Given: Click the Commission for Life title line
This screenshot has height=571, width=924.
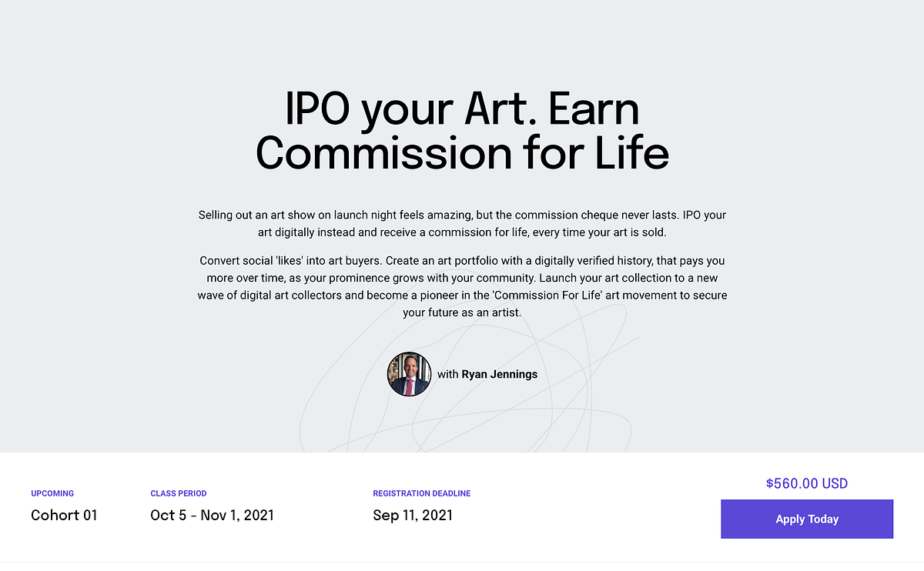Looking at the screenshot, I should click(x=462, y=152).
